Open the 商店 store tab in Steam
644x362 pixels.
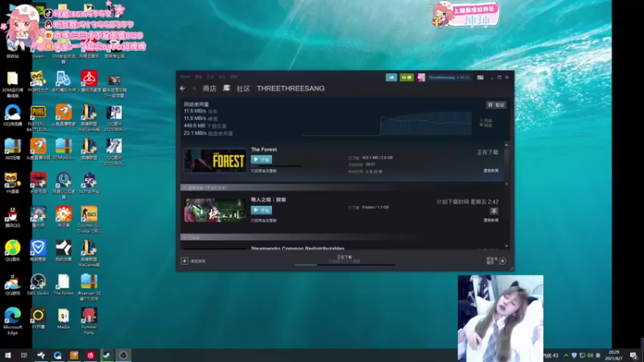click(209, 88)
